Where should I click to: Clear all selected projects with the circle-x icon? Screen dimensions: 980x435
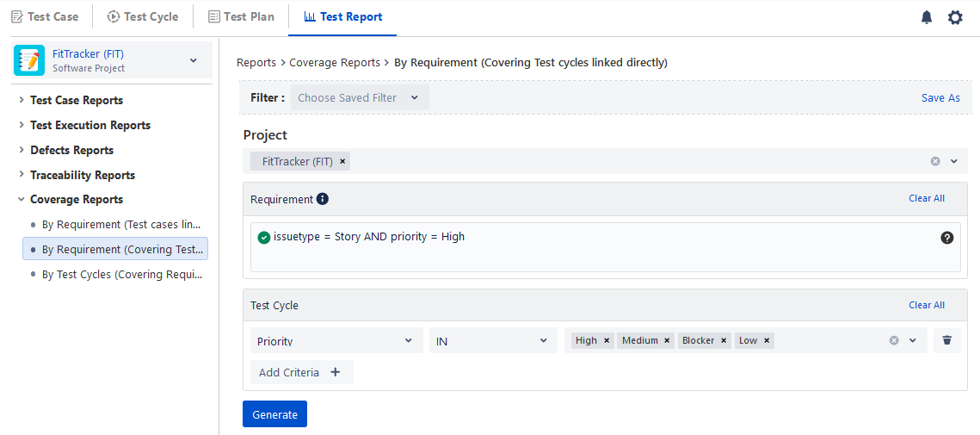935,161
